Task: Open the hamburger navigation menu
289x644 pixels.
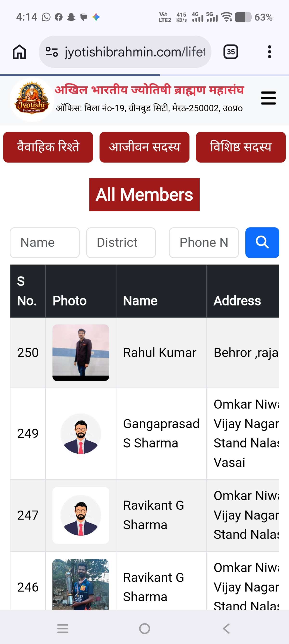Action: pyautogui.click(x=268, y=98)
